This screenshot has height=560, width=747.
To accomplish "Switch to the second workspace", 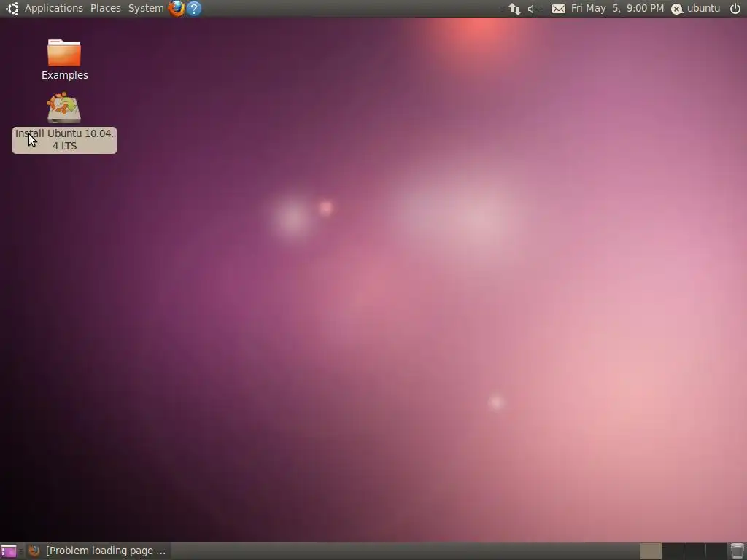I will pos(673,551).
